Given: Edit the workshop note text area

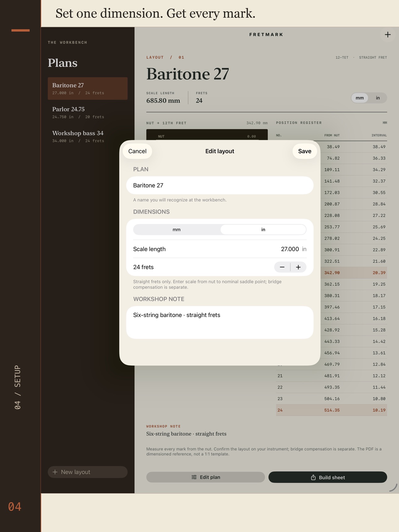Looking at the screenshot, I should point(220,322).
